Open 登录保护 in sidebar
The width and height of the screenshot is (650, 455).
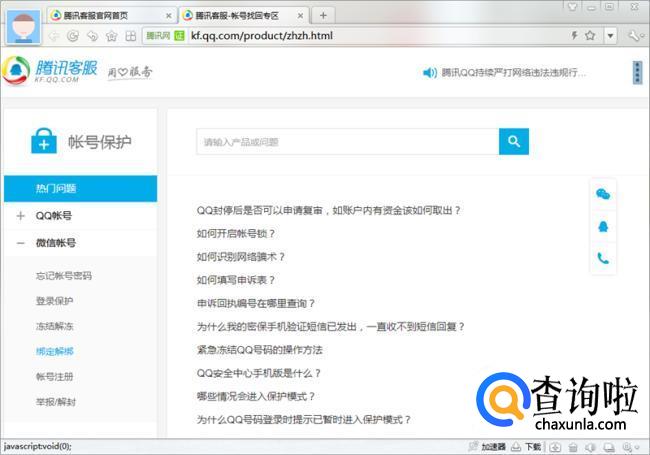[x=54, y=301]
